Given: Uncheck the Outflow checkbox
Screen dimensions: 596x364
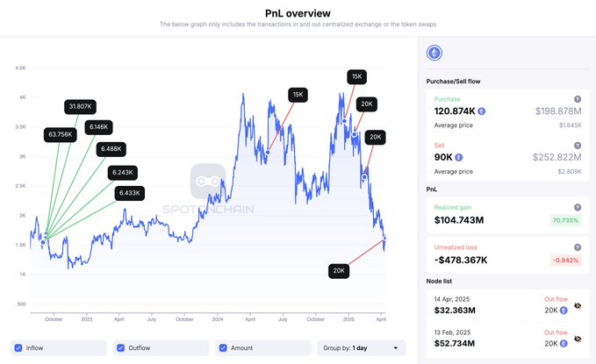Looking at the screenshot, I should click(121, 347).
